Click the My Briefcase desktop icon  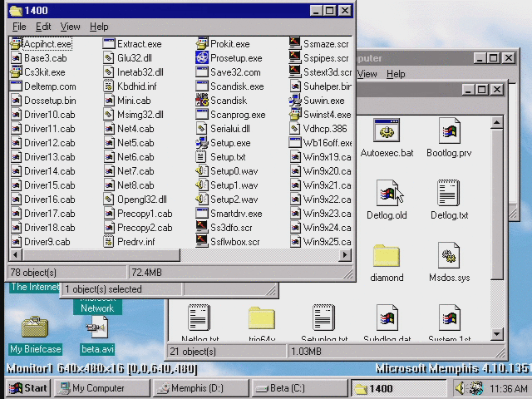35,327
